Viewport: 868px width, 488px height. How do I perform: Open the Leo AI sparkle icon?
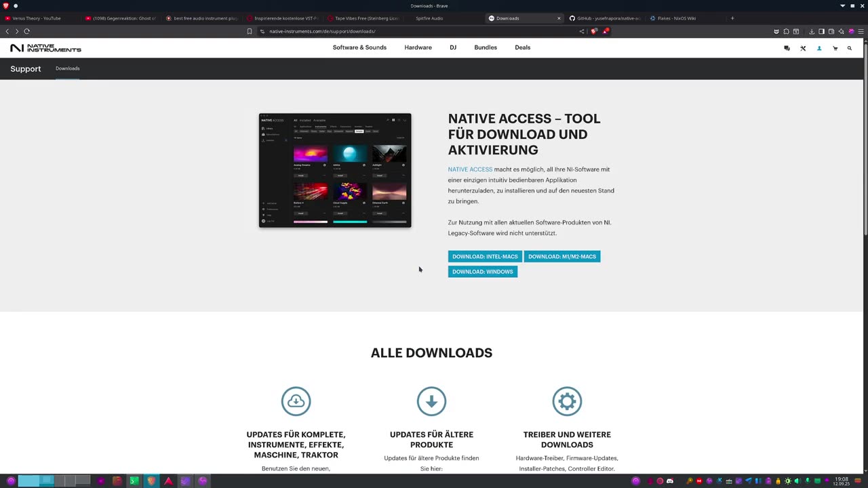point(841,31)
